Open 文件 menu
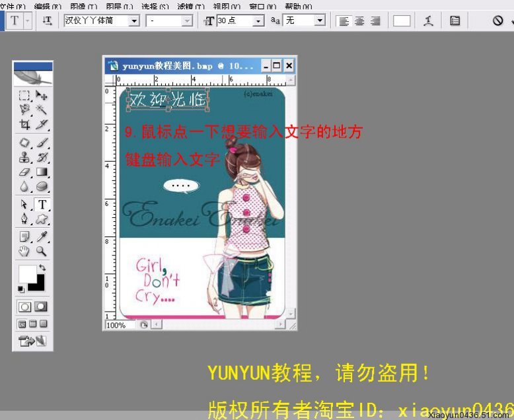 pos(13,6)
